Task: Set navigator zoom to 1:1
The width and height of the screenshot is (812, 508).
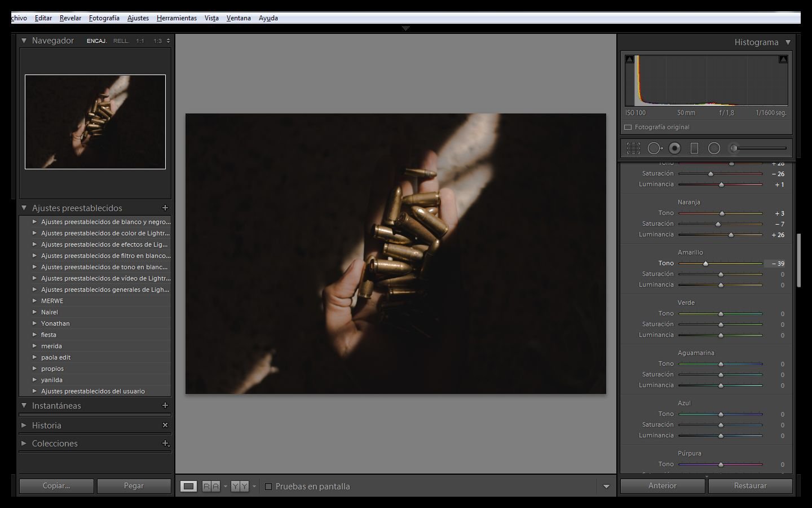Action: (x=140, y=41)
